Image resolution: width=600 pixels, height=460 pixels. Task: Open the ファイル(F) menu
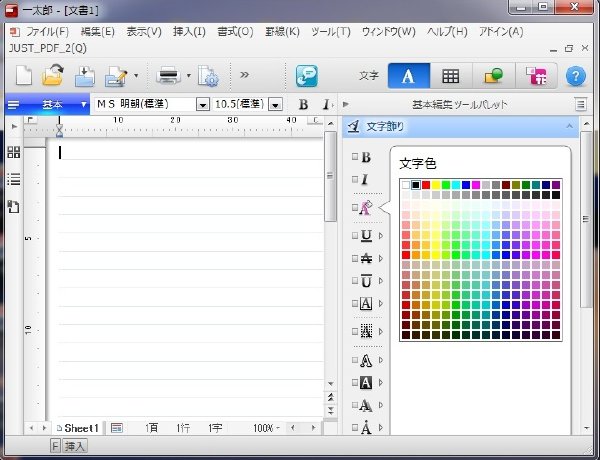click(x=47, y=31)
